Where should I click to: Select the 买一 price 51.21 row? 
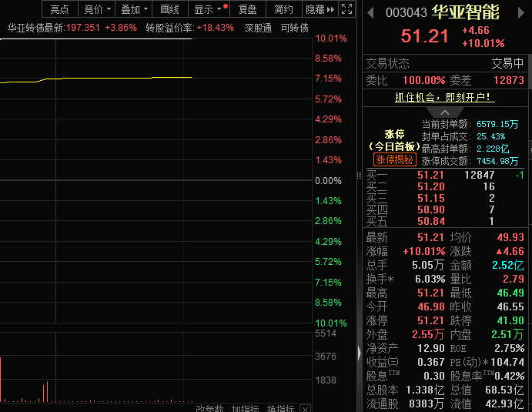[x=445, y=175]
